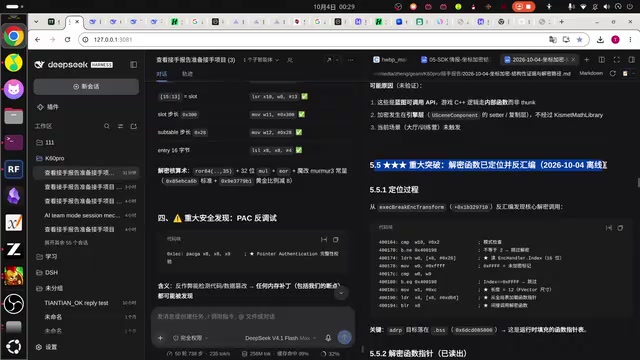This screenshot has height=360, width=640.
Task: Open 设置 settings at sidebar bottom
Action: click(x=46, y=347)
